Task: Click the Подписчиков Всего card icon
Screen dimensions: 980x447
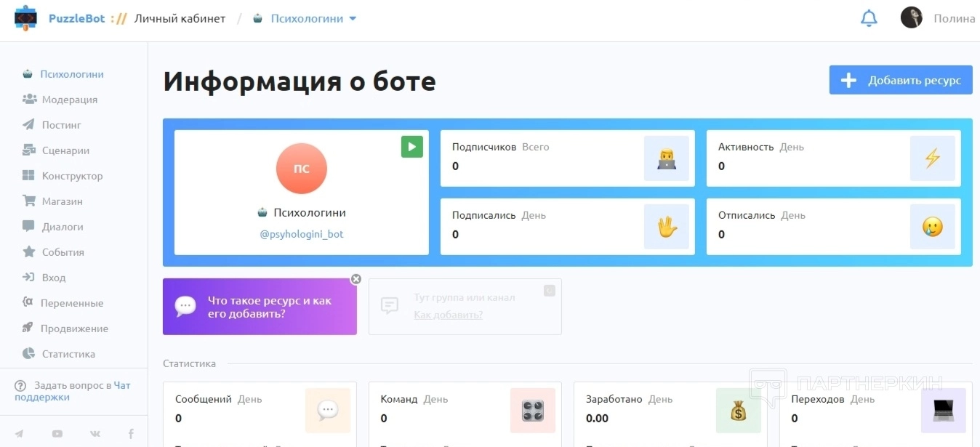Action: pos(667,158)
